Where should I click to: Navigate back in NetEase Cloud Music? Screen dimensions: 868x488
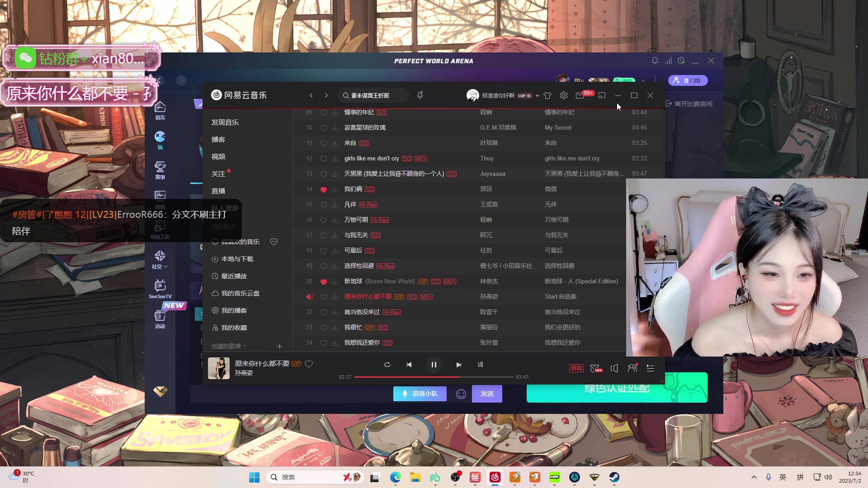click(311, 95)
